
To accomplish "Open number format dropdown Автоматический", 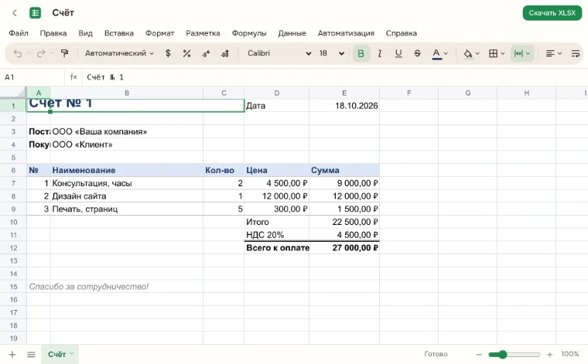I will coord(119,53).
